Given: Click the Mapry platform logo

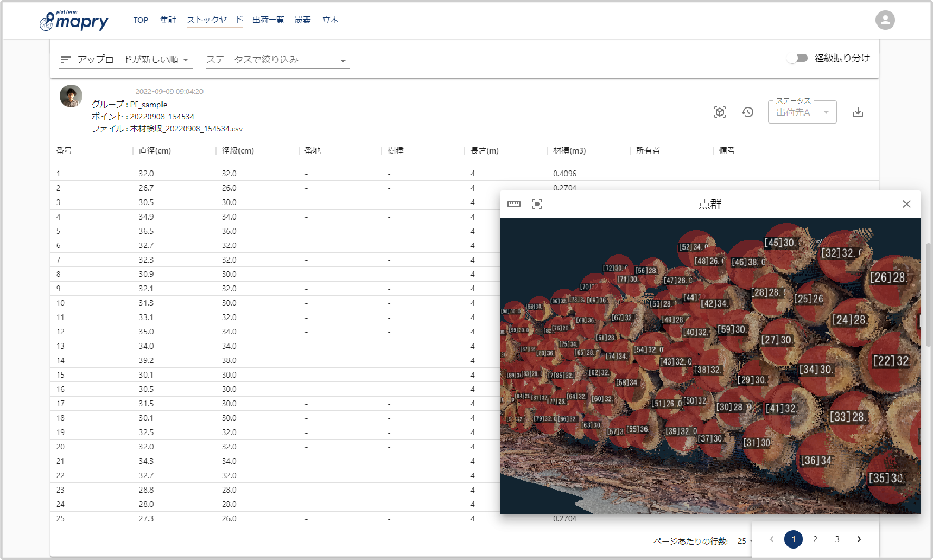Looking at the screenshot, I should tap(74, 20).
